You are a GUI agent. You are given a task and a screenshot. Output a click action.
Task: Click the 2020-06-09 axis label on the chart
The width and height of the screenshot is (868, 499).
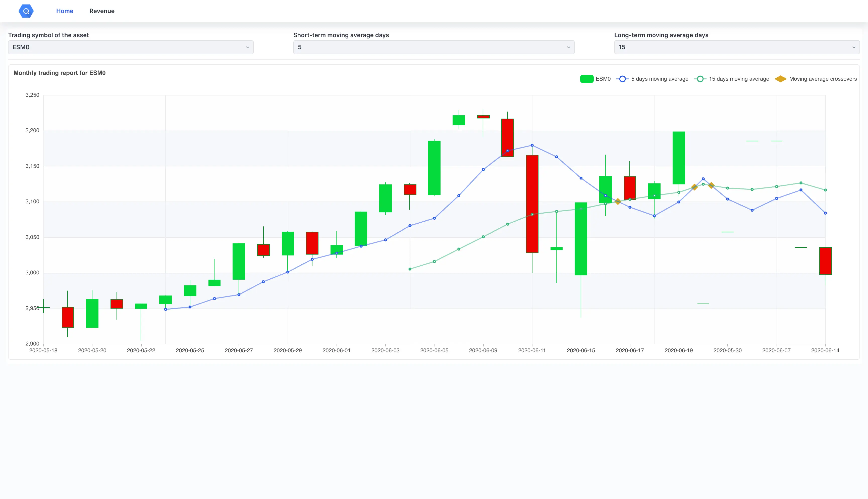(x=483, y=350)
